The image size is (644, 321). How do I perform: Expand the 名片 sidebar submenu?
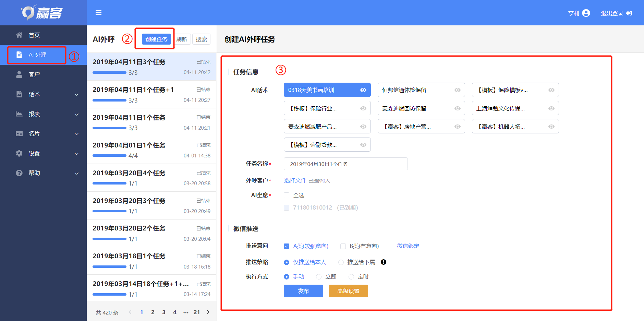click(77, 134)
